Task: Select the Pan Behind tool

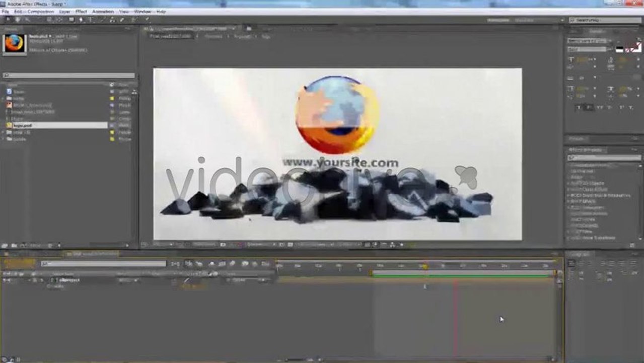Action: (x=59, y=20)
